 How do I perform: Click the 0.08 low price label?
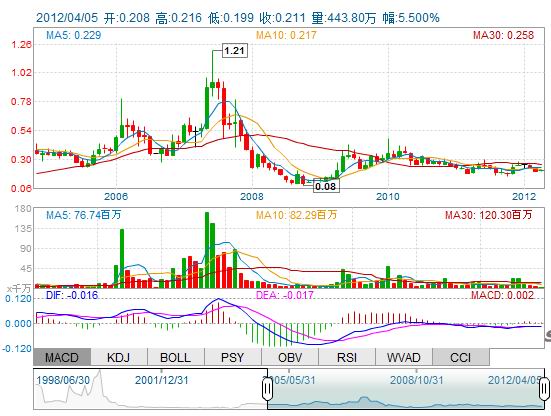point(325,186)
